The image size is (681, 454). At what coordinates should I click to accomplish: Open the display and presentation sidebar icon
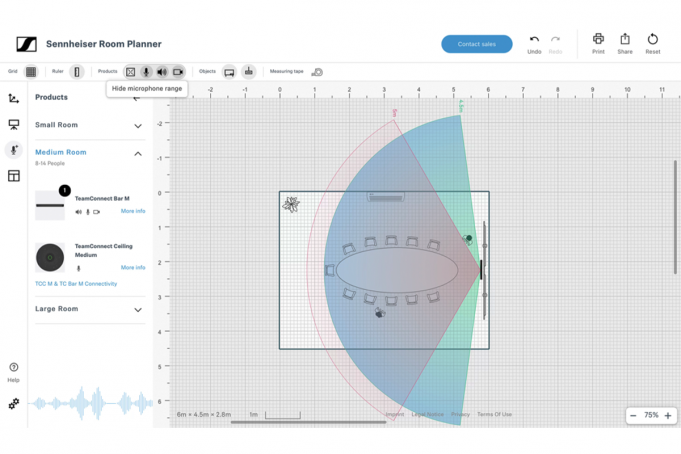coord(13,125)
